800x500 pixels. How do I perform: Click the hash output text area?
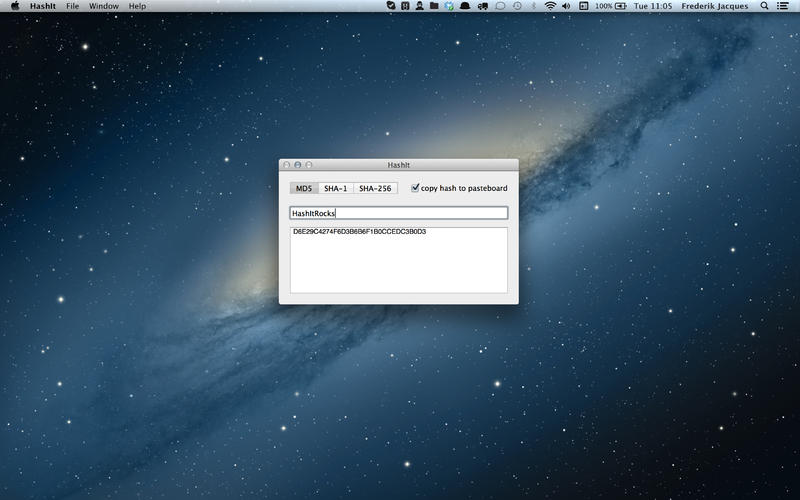tap(398, 260)
